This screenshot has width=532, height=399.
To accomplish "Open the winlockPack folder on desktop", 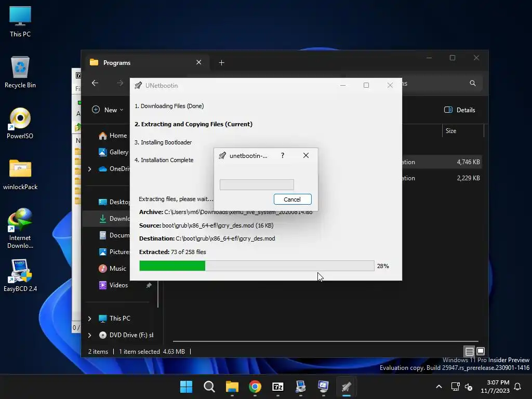I will [x=20, y=174].
